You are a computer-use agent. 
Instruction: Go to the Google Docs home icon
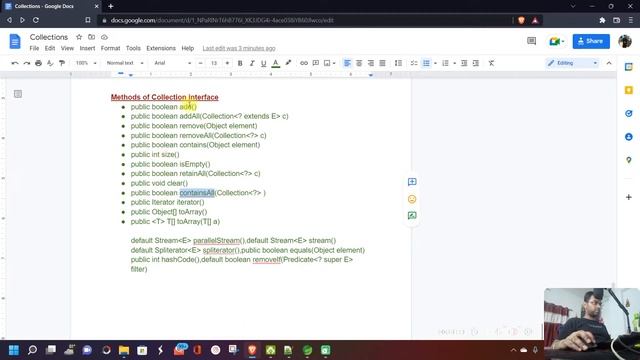coord(15,41)
